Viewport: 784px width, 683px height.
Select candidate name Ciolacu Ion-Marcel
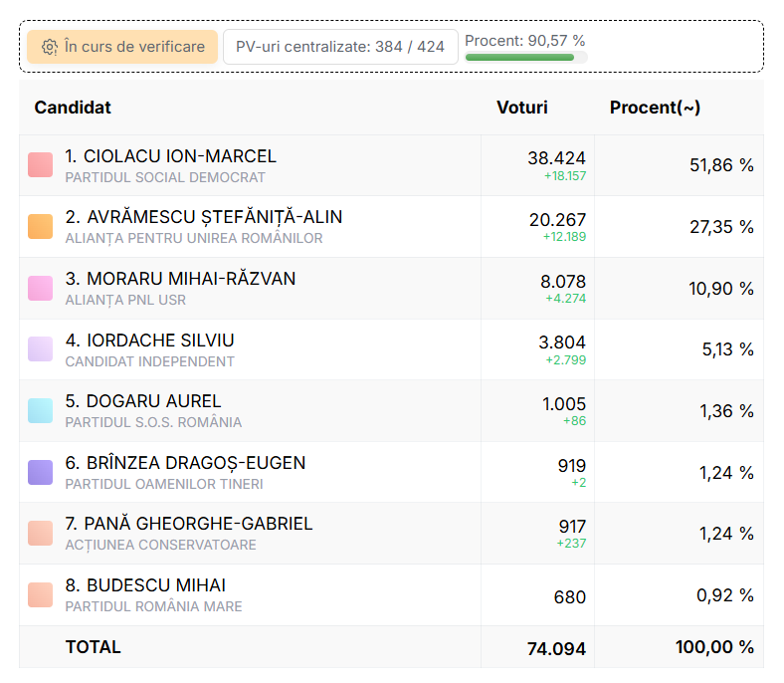170,156
